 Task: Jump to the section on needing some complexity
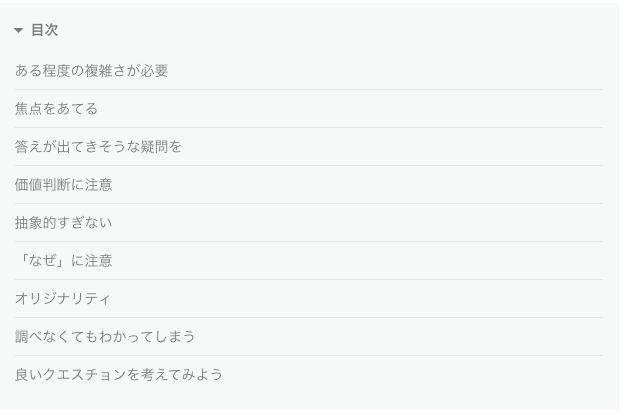pos(92,71)
